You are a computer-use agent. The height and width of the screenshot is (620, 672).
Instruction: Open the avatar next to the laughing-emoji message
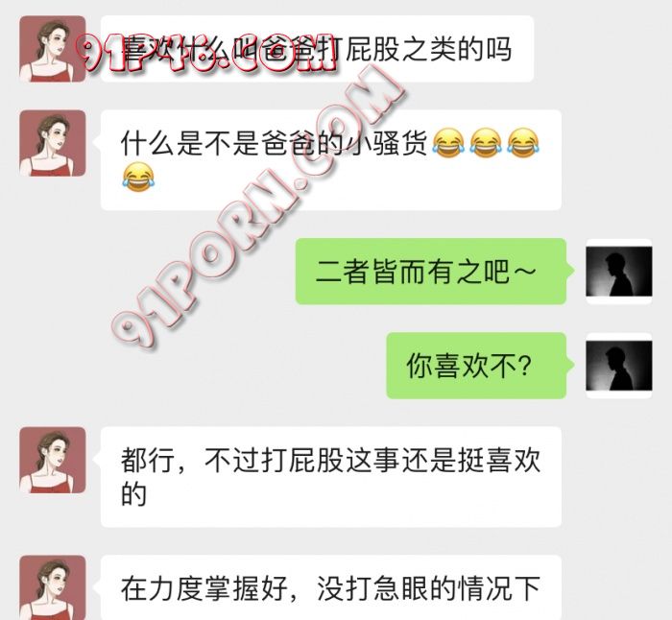53,143
